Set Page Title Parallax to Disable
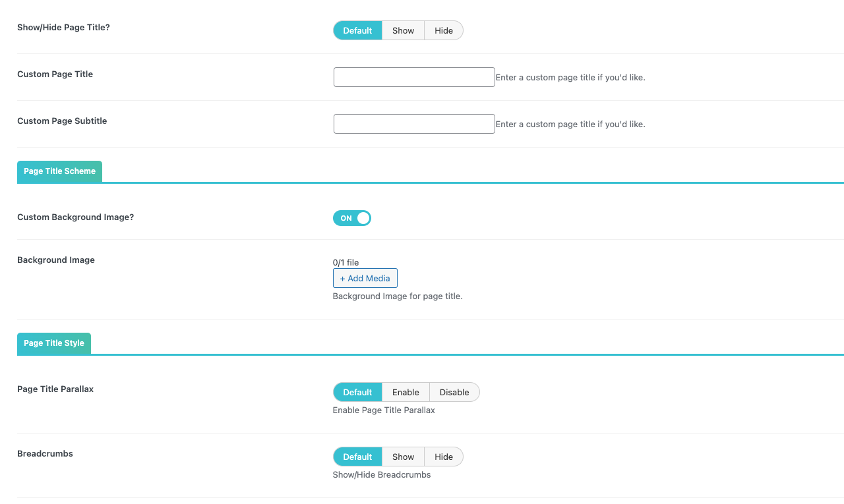This screenshot has height=504, width=844. tap(454, 392)
